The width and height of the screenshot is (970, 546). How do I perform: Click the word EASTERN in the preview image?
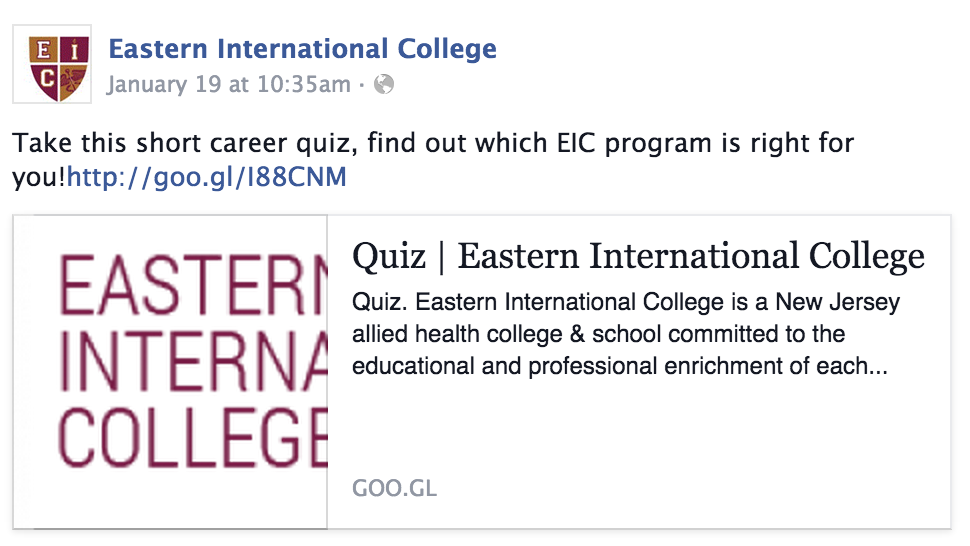click(192, 284)
